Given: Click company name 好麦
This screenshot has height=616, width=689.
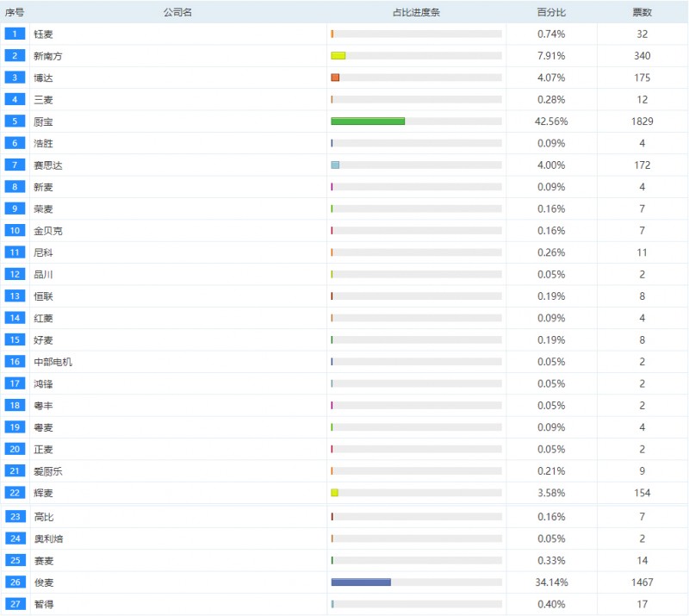Looking at the screenshot, I should (43, 340).
